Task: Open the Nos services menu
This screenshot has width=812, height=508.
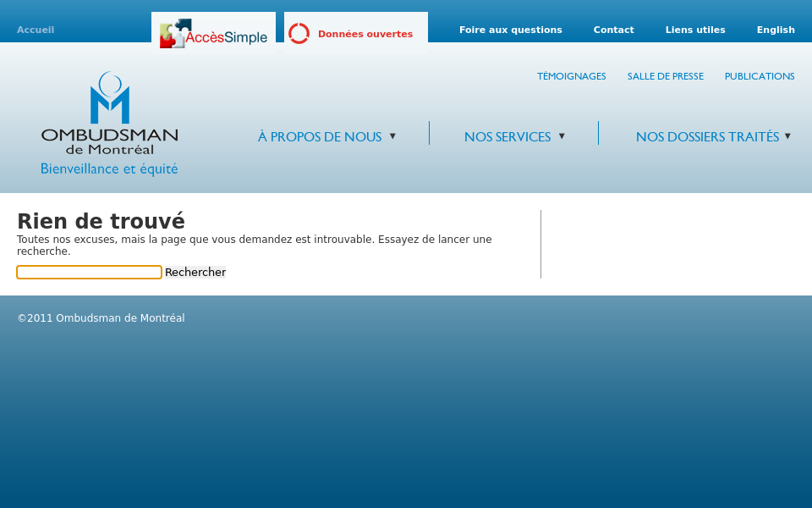Action: point(507,136)
